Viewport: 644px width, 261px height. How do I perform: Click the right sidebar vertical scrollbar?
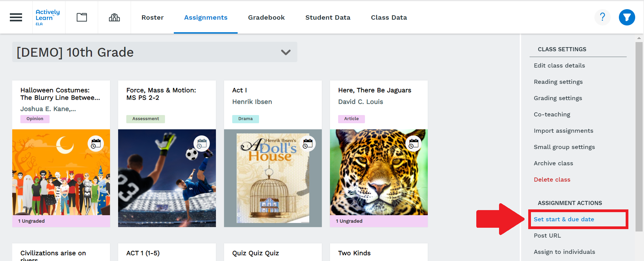coord(639,136)
